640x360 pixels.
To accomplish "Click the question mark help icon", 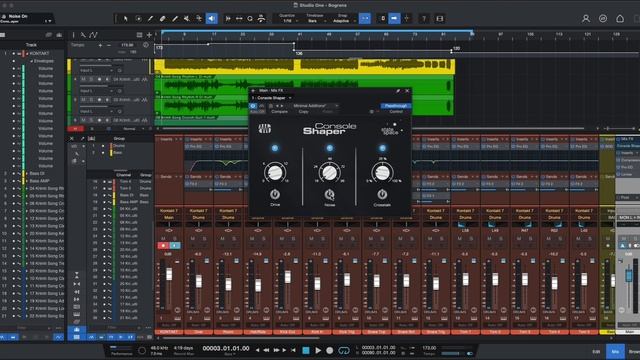I will (424, 18).
